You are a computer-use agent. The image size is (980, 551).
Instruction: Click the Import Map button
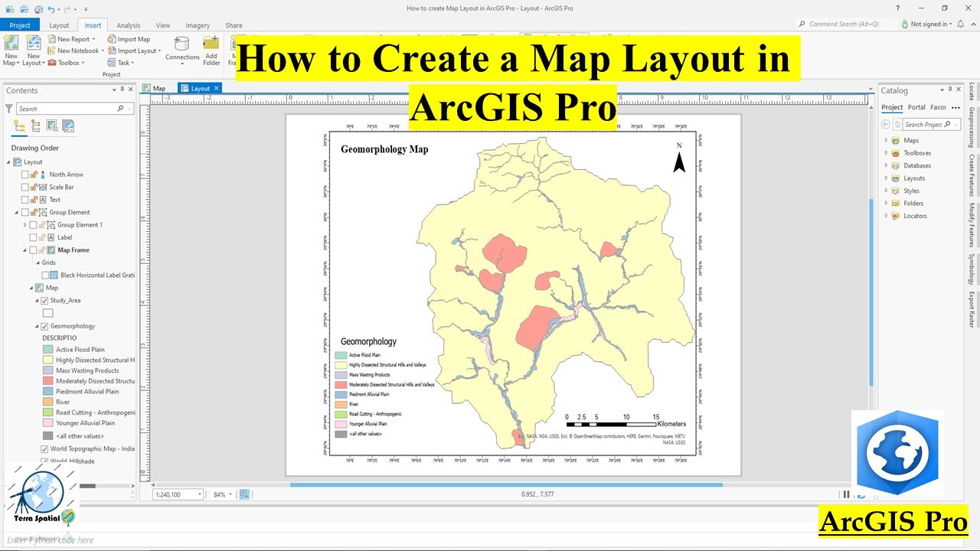pos(129,39)
